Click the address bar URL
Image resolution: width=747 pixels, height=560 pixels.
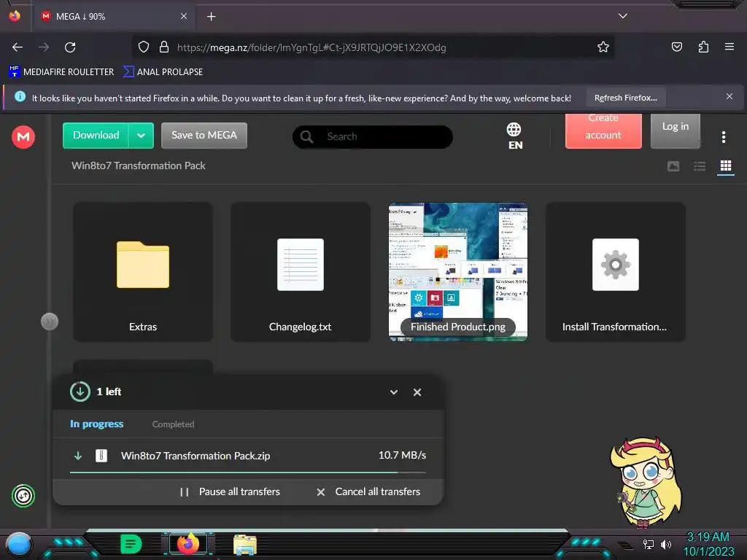click(311, 47)
